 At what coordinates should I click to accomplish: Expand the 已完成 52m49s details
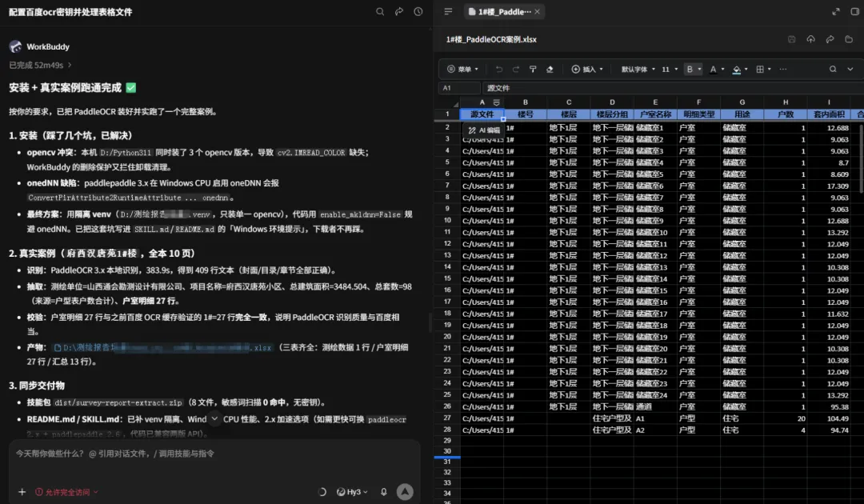click(40, 65)
